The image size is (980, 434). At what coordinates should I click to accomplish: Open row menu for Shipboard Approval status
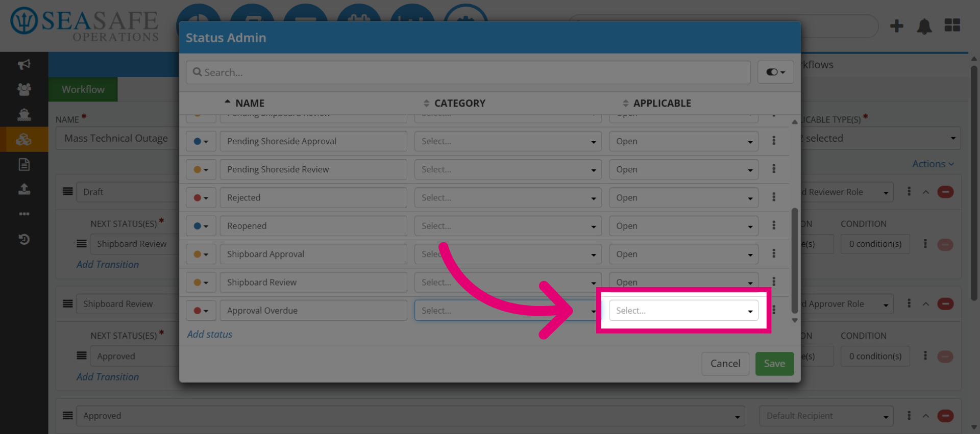[774, 253]
